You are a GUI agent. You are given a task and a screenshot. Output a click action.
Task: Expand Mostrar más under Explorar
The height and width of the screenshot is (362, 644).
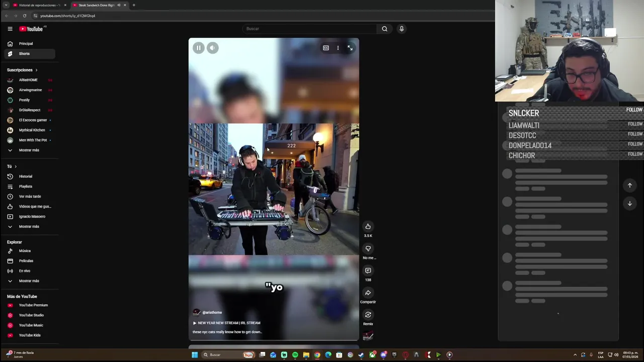[29, 281]
